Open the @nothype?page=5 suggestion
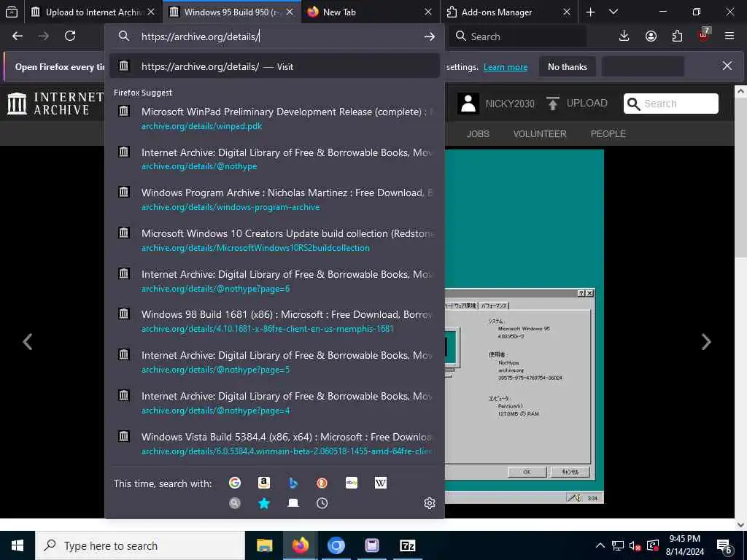747x560 pixels. pos(274,362)
